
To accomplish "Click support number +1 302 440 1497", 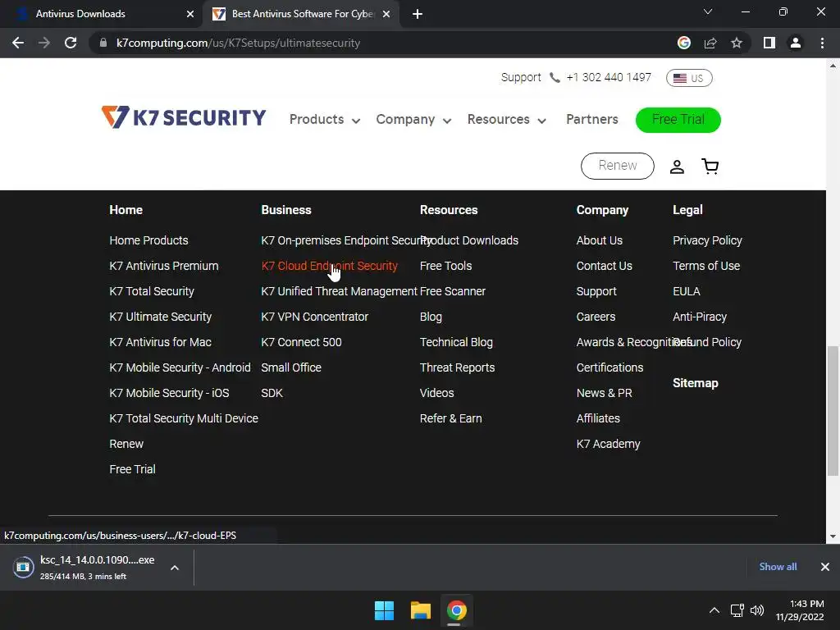I will (609, 78).
